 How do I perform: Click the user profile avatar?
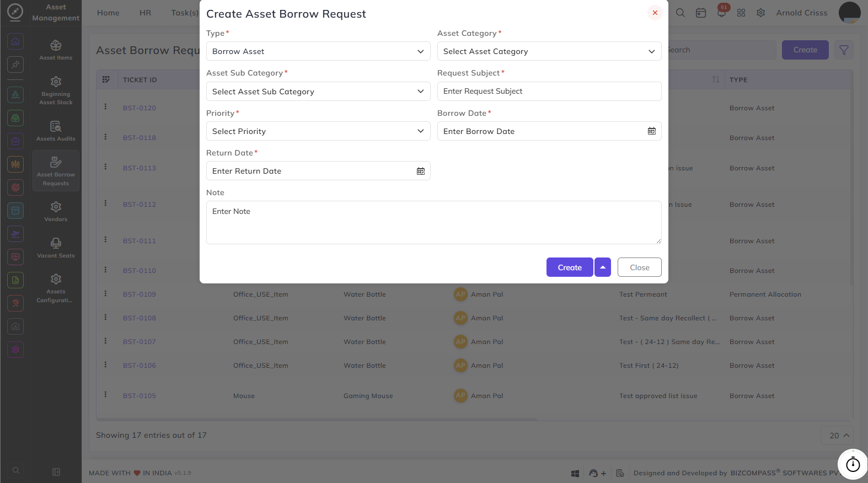pyautogui.click(x=849, y=13)
